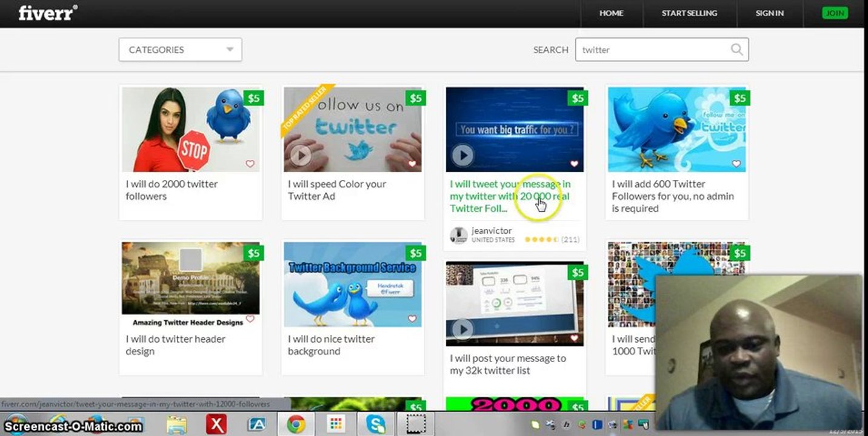This screenshot has height=436, width=868.
Task: Play the 'speed Color your Twitter Ad' video
Action: coord(300,156)
